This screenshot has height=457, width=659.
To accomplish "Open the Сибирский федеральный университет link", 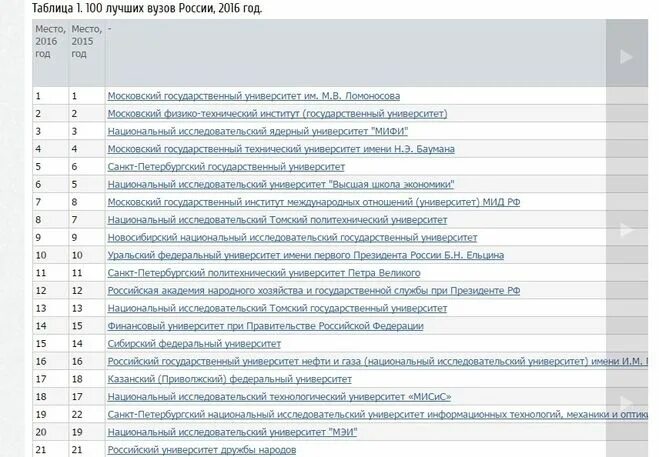I will click(194, 343).
